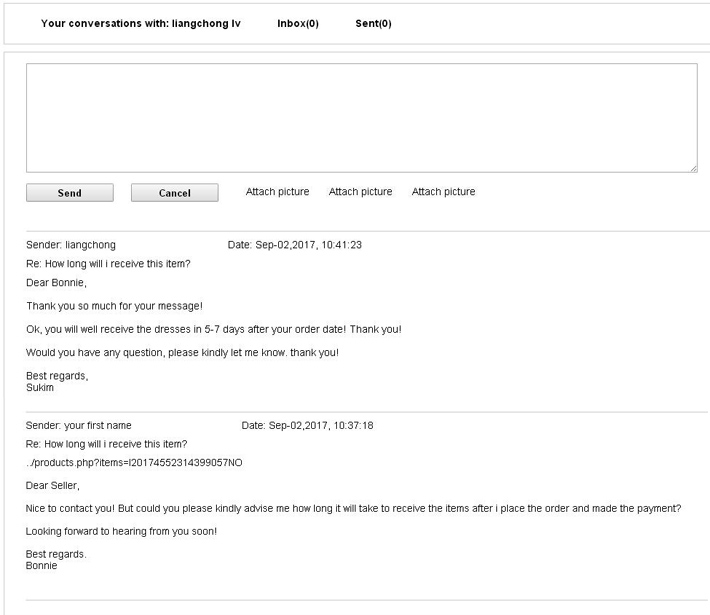Grab the text area resize handle
Viewport: 710px width, 615px height.
click(x=693, y=168)
